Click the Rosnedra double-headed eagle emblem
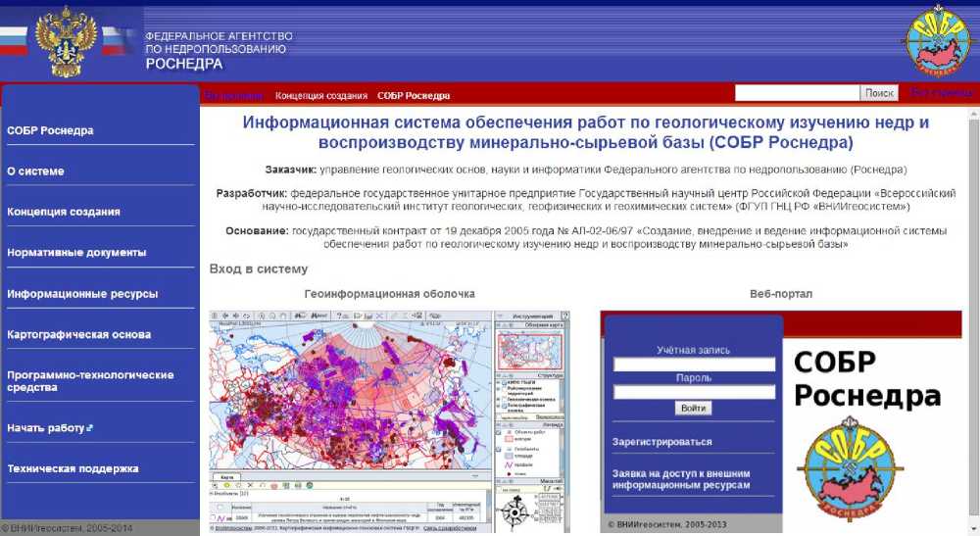 [x=67, y=41]
